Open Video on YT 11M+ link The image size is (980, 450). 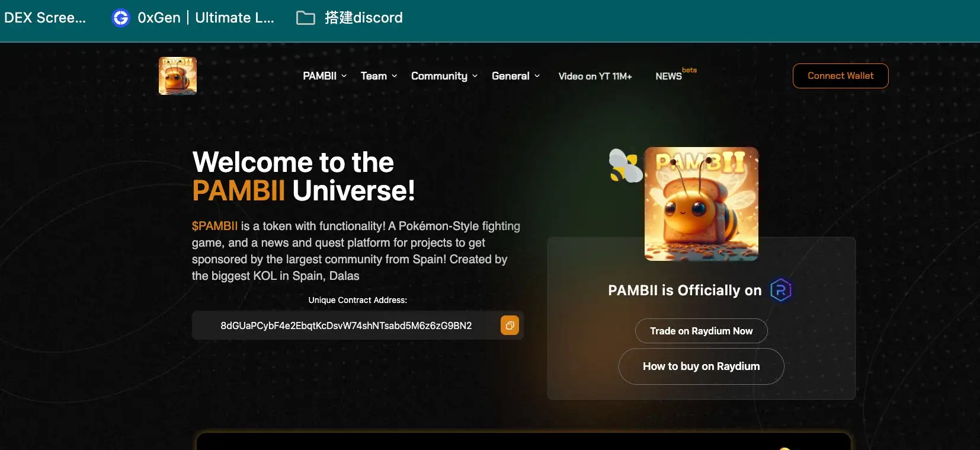point(595,76)
